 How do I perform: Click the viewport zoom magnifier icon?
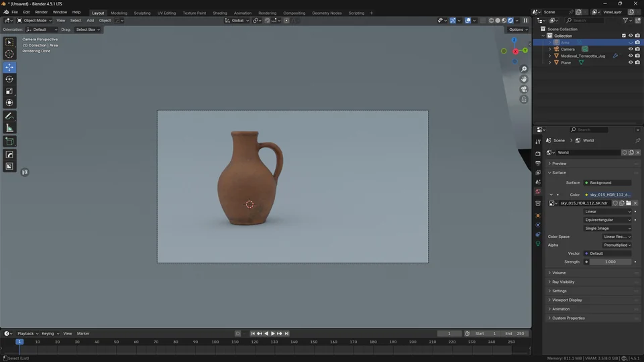tap(524, 69)
